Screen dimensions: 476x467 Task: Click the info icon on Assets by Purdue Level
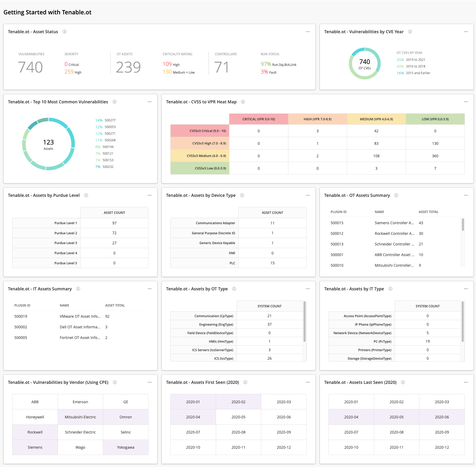point(86,195)
